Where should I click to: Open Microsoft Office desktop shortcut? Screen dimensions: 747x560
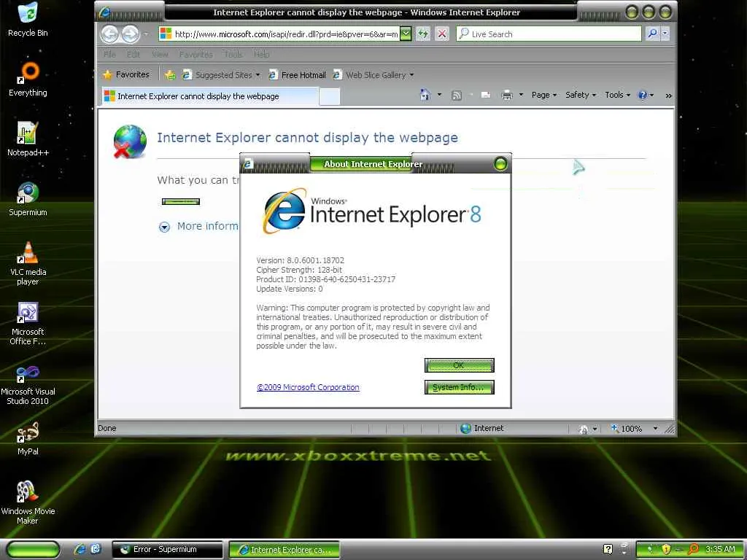(28, 323)
